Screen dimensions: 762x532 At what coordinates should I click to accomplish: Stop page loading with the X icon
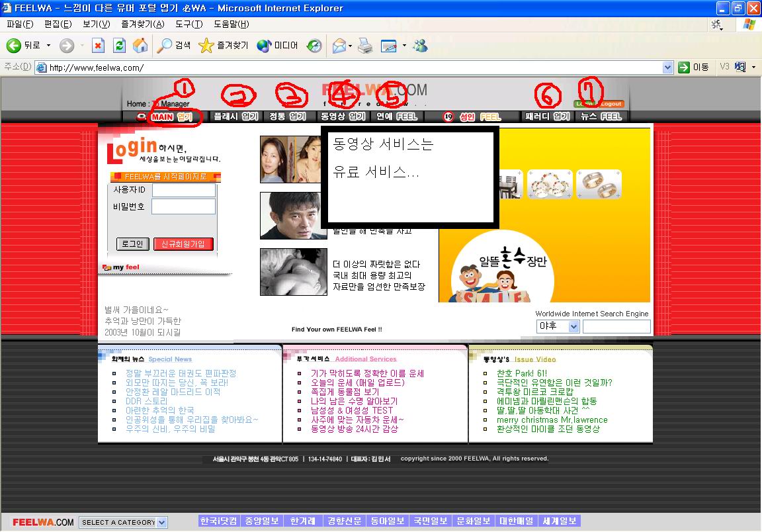tap(98, 46)
